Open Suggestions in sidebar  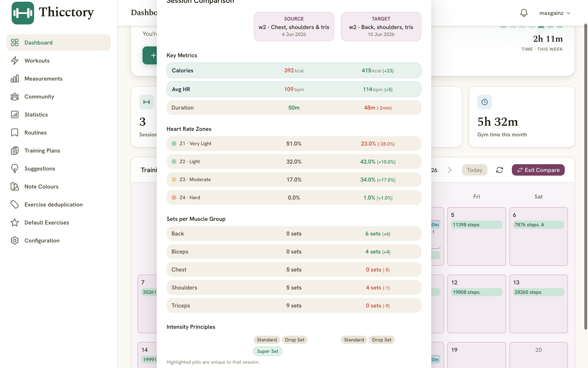click(59, 169)
